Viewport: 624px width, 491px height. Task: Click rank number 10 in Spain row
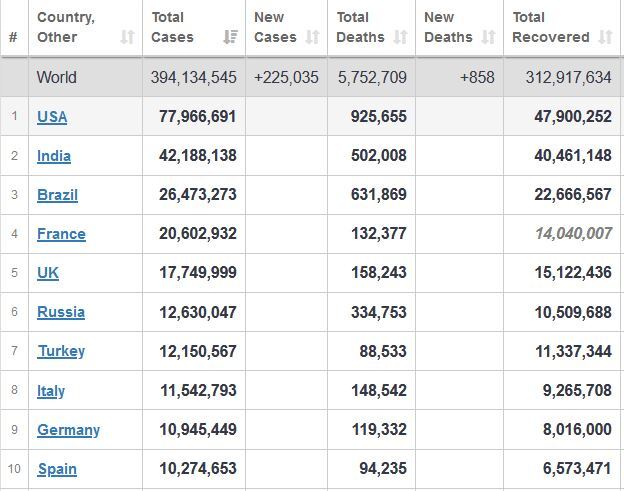click(x=14, y=469)
